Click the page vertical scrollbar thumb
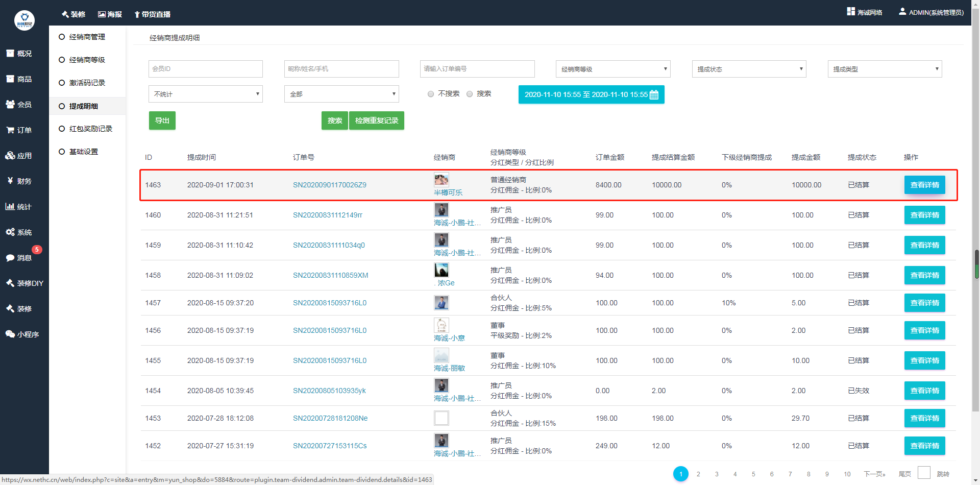This screenshot has width=980, height=485. (976, 264)
